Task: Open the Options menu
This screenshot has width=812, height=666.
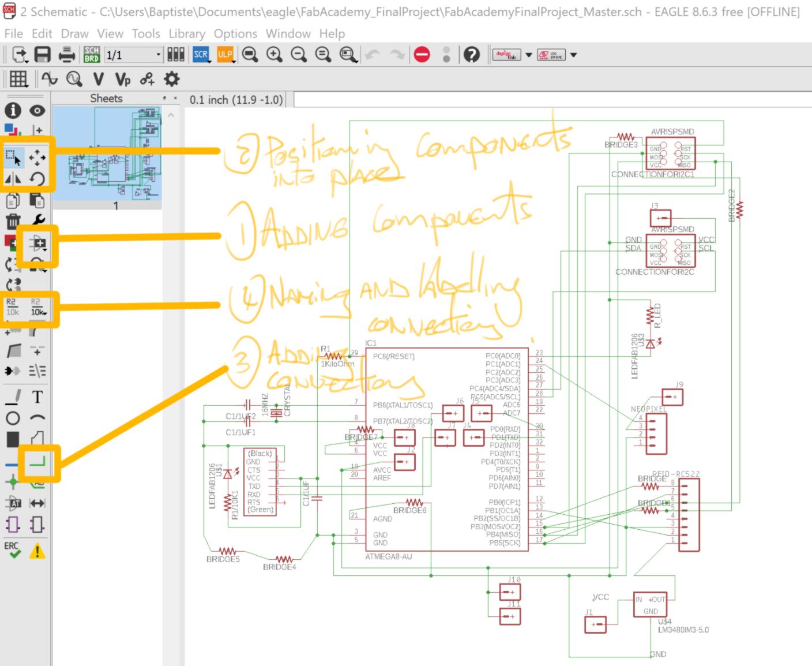Action: point(235,33)
